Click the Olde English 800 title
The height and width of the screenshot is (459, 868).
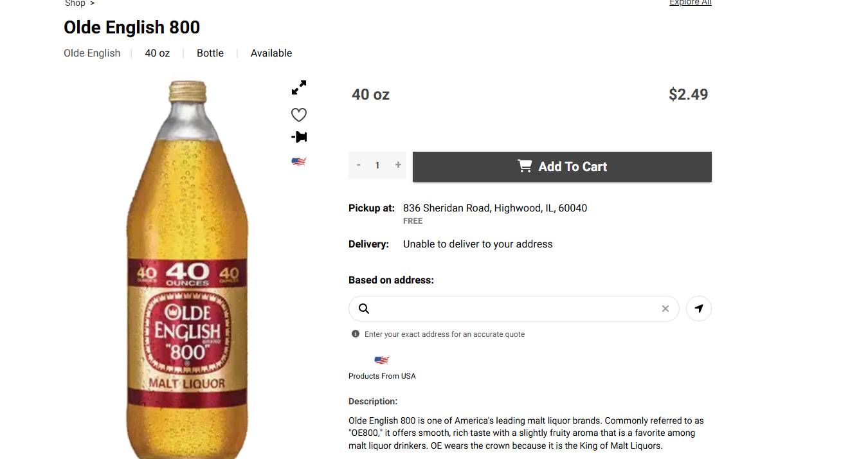132,28
